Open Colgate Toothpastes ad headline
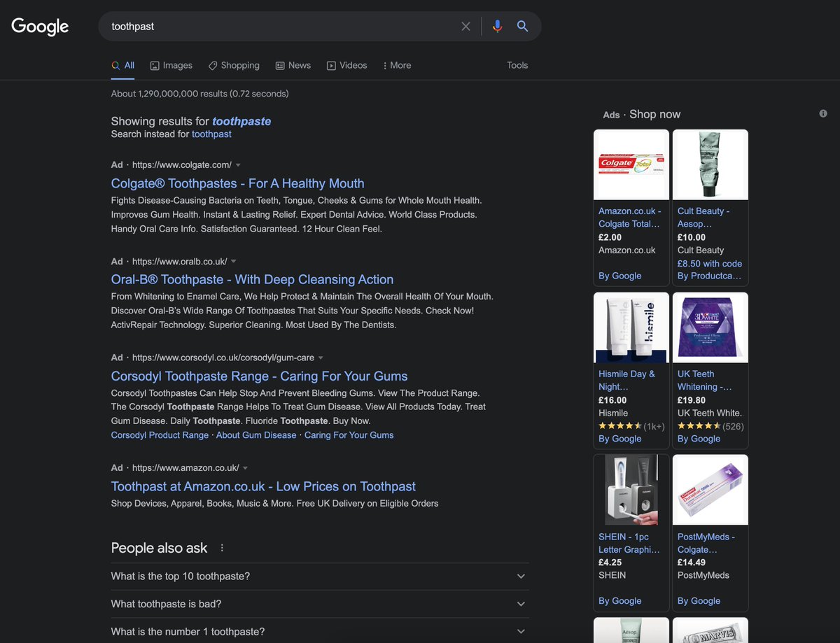Viewport: 840px width, 643px height. click(237, 183)
